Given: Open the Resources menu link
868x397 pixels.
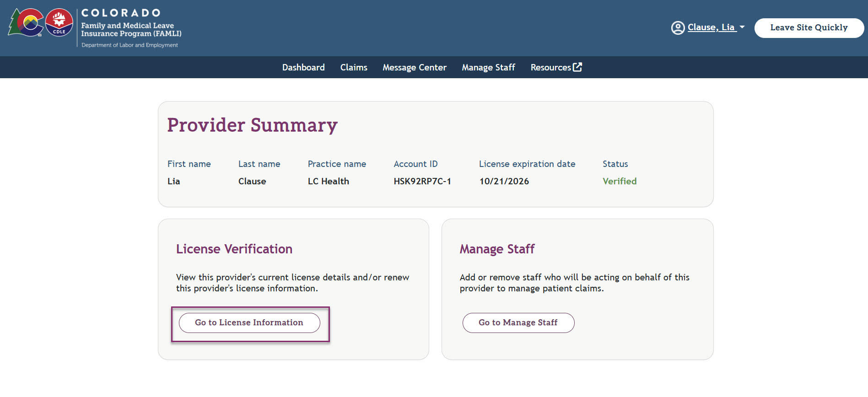Looking at the screenshot, I should pyautogui.click(x=550, y=67).
